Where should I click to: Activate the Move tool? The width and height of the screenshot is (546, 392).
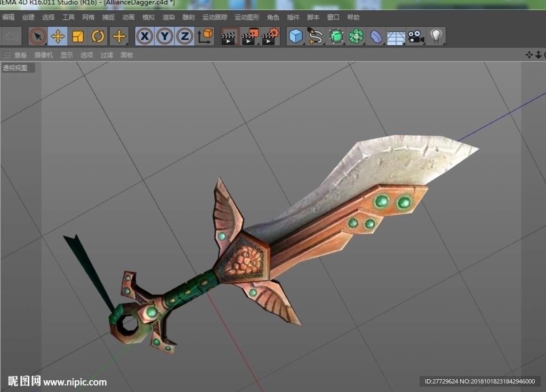coord(58,36)
